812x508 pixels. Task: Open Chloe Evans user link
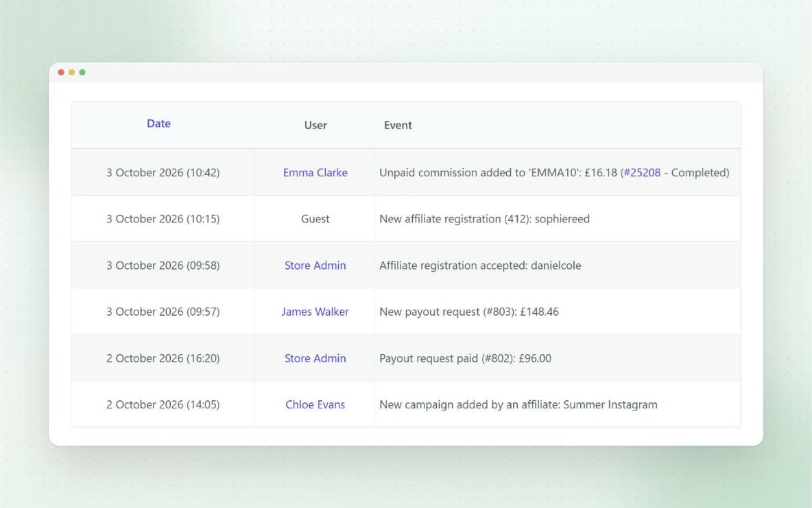point(315,404)
